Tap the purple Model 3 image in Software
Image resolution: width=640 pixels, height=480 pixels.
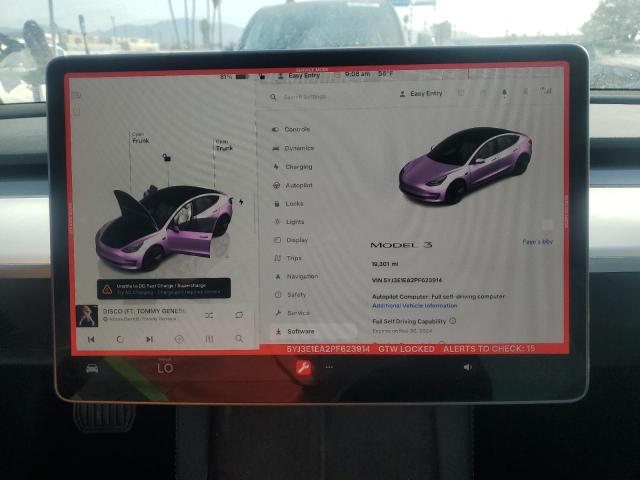pos(465,165)
